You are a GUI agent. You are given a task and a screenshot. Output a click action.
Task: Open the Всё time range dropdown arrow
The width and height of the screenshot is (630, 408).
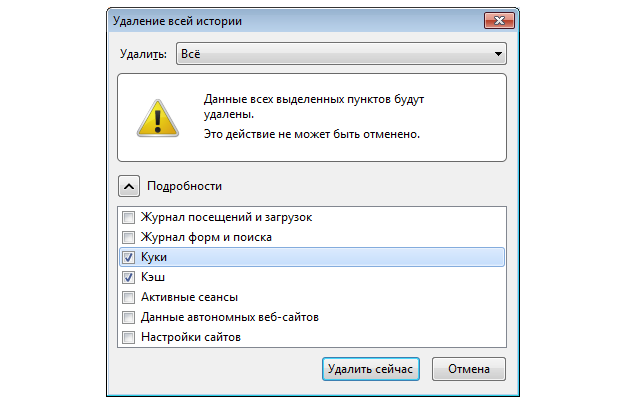pos(498,54)
